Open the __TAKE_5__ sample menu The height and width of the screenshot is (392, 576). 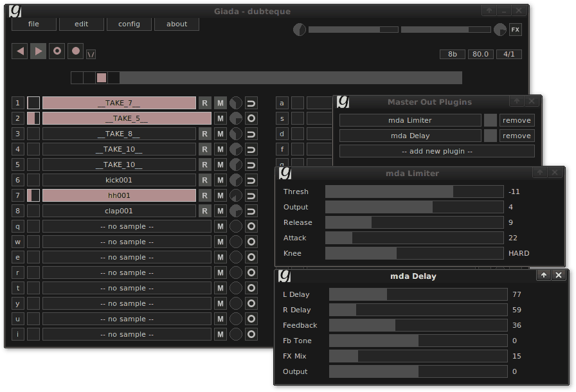pyautogui.click(x=127, y=118)
